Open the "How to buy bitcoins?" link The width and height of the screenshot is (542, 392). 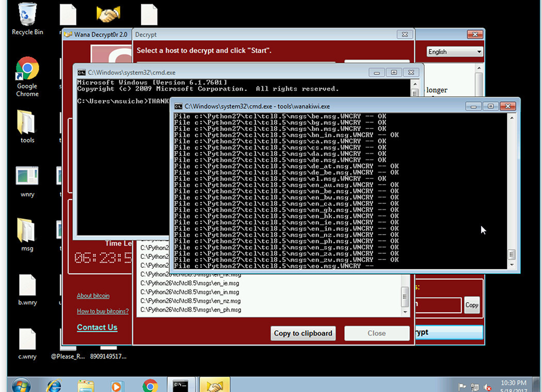tap(102, 311)
